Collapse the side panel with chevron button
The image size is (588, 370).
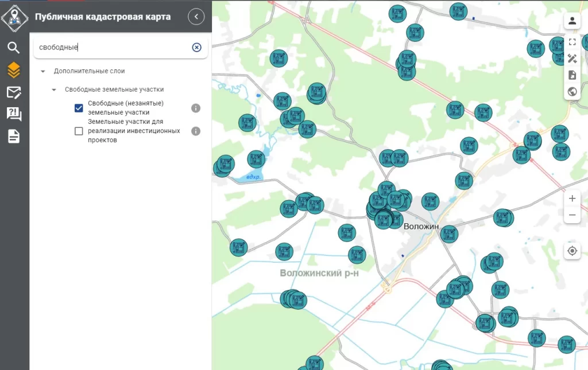196,17
